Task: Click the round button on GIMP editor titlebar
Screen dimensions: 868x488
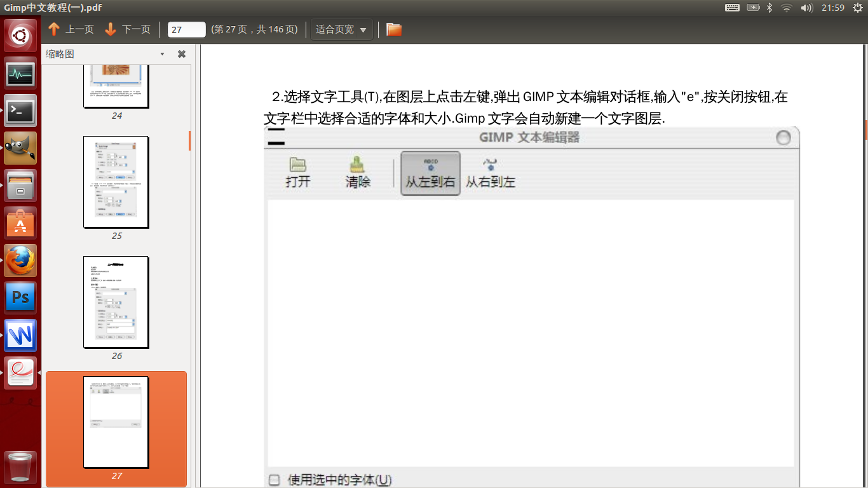Action: pyautogui.click(x=783, y=137)
